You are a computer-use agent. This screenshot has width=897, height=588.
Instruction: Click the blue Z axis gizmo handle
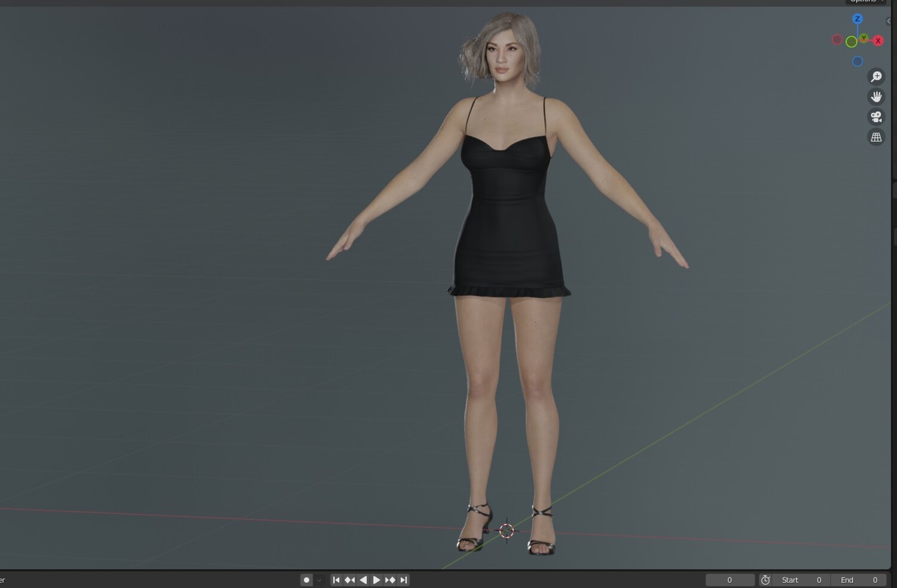click(858, 19)
